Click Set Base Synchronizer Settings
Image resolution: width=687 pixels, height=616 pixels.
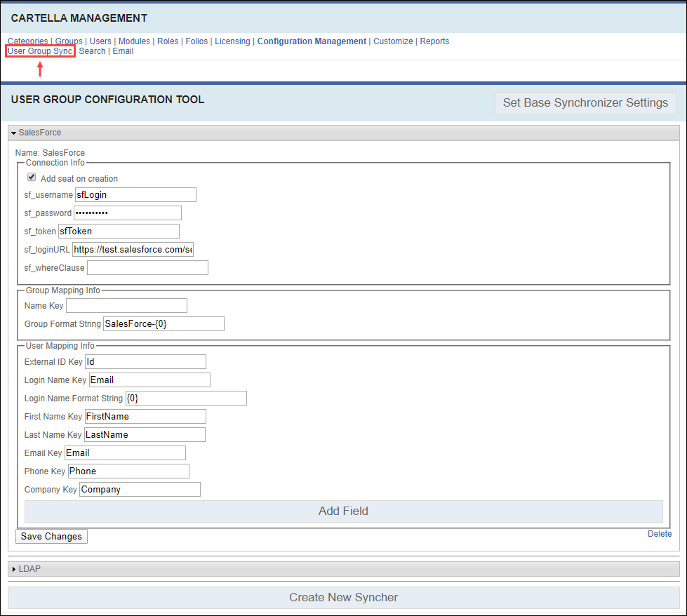point(585,103)
